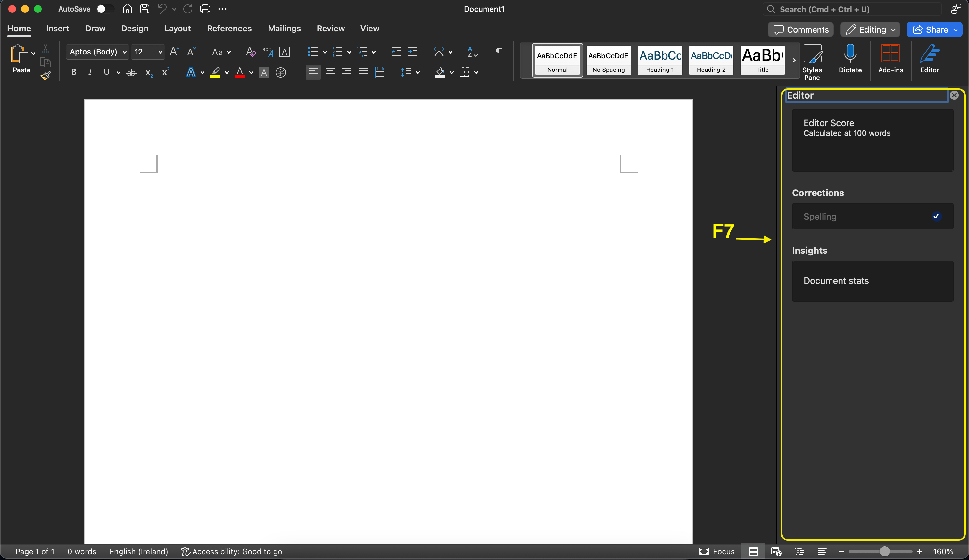Viewport: 969px width, 560px height.
Task: Click the zoom slider handle
Action: pos(884,552)
